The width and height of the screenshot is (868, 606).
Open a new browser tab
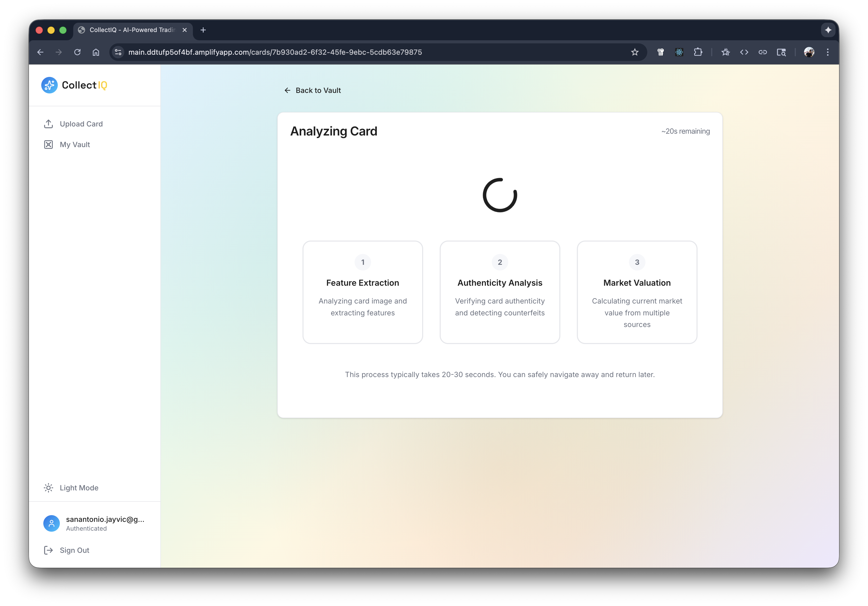pyautogui.click(x=203, y=30)
